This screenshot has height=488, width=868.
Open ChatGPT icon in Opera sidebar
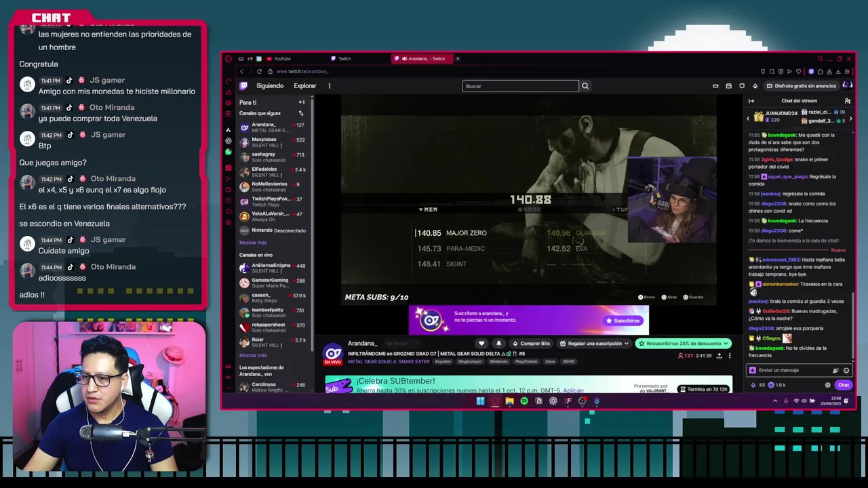click(x=229, y=141)
